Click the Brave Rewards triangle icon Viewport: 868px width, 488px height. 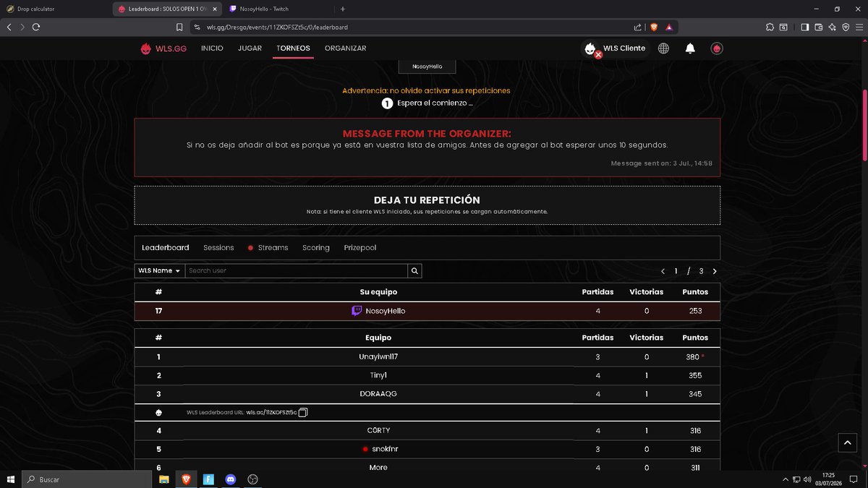click(669, 27)
